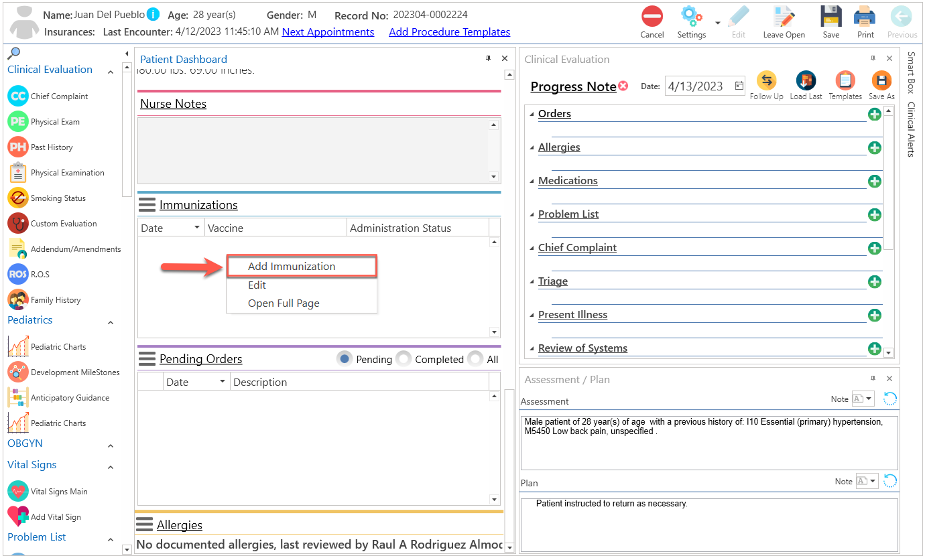
Task: Click the patient info icon beside name
Action: pos(153,14)
